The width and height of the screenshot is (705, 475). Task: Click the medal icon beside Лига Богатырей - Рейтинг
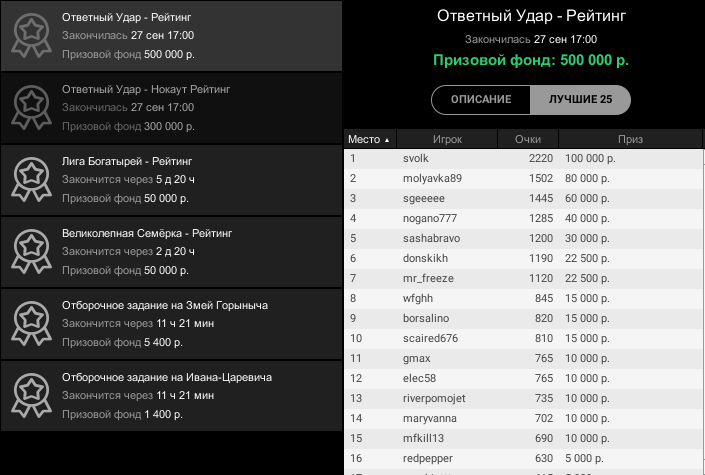tap(31, 179)
